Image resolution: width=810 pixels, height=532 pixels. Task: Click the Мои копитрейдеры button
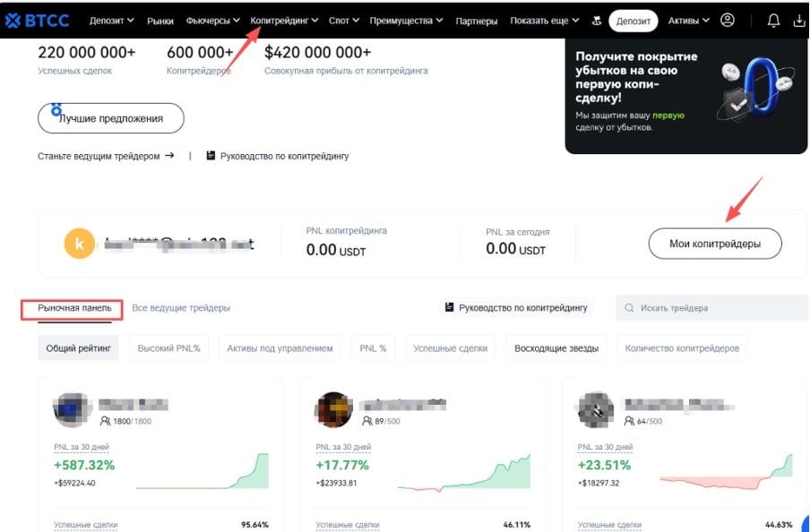point(714,244)
